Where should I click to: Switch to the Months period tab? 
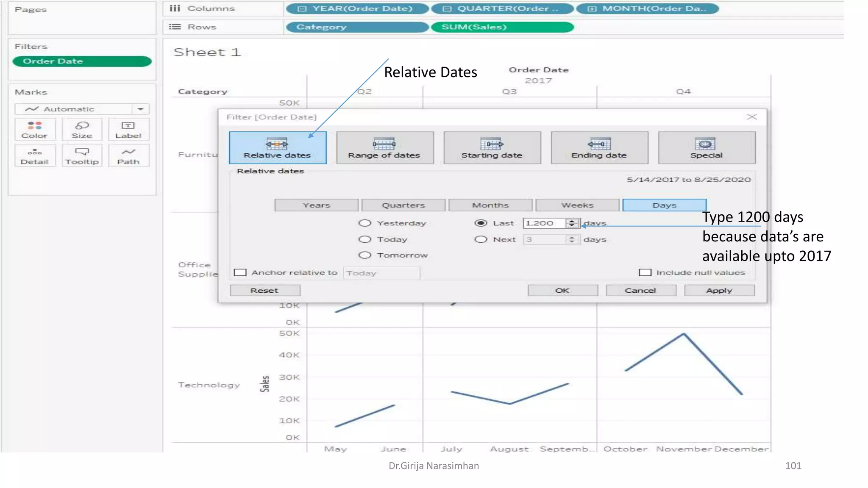tap(490, 205)
